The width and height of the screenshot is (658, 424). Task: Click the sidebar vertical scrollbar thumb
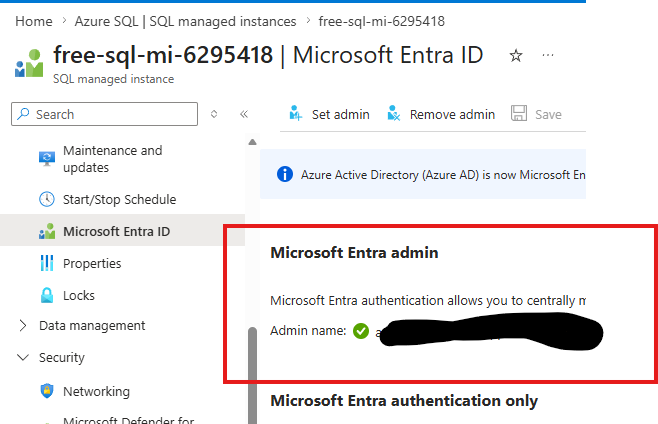[x=252, y=375]
